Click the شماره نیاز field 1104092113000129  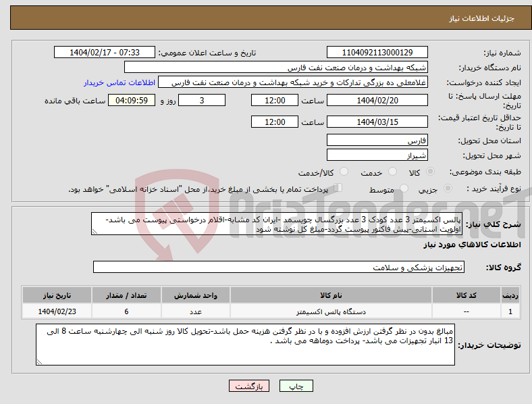(x=377, y=52)
